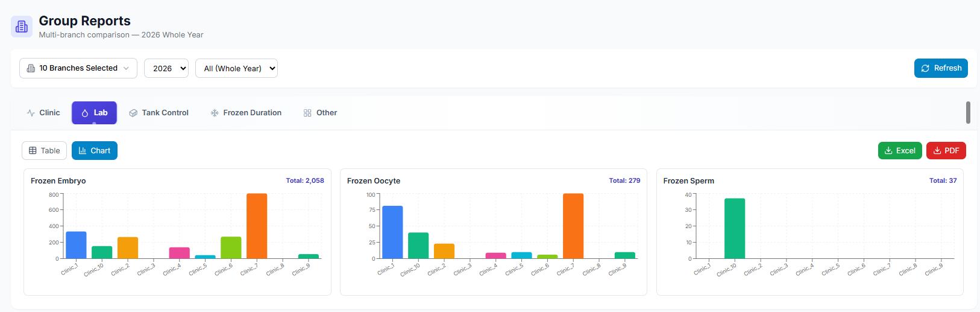Click Clinic_10 green bar in Frozen Oocyte chart

click(x=418, y=246)
